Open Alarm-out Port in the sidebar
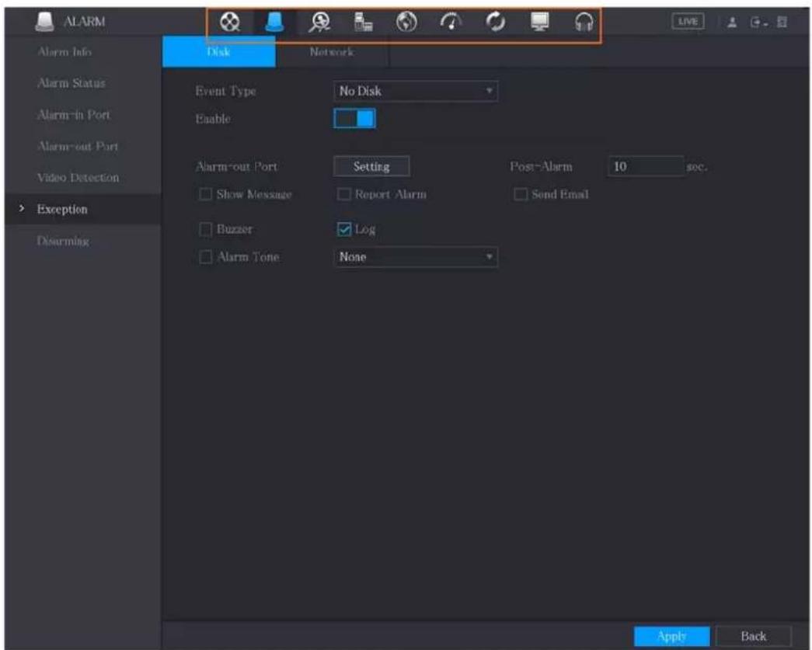The image size is (812, 650). click(x=78, y=147)
